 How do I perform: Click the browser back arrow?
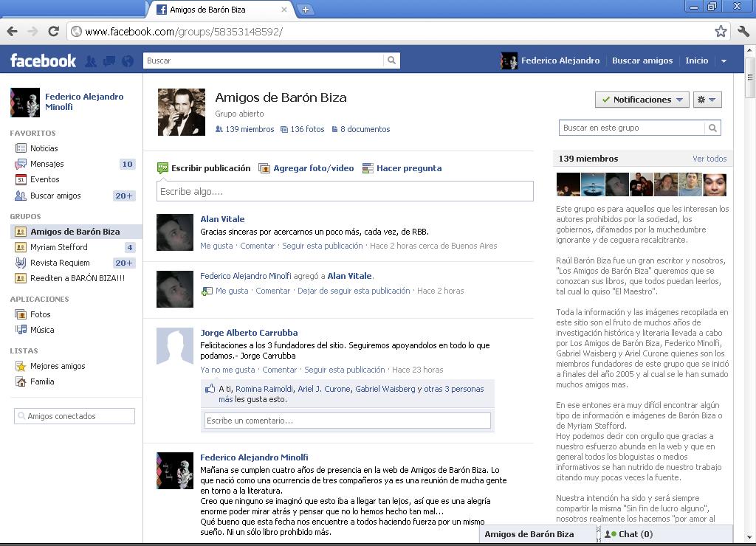tap(12, 31)
